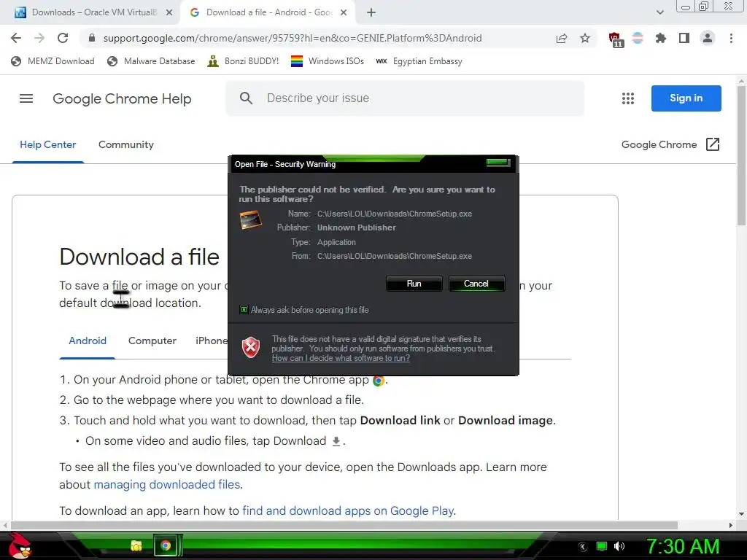
Task: Click Run in the security warning
Action: (414, 284)
